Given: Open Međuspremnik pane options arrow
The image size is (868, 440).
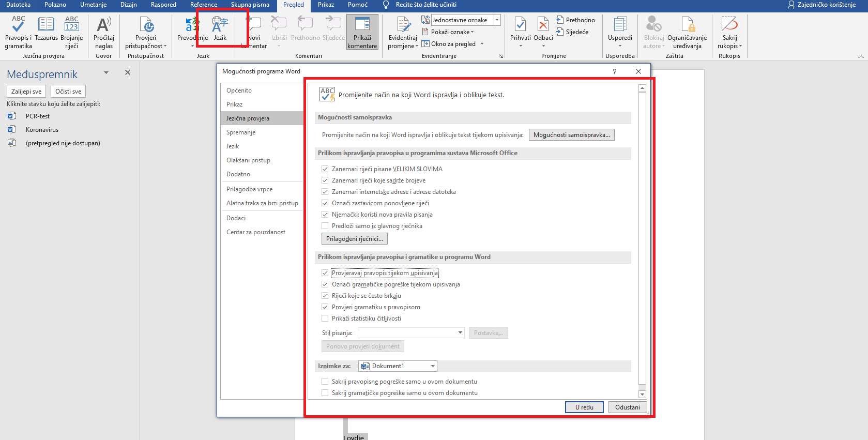Looking at the screenshot, I should click(x=106, y=73).
